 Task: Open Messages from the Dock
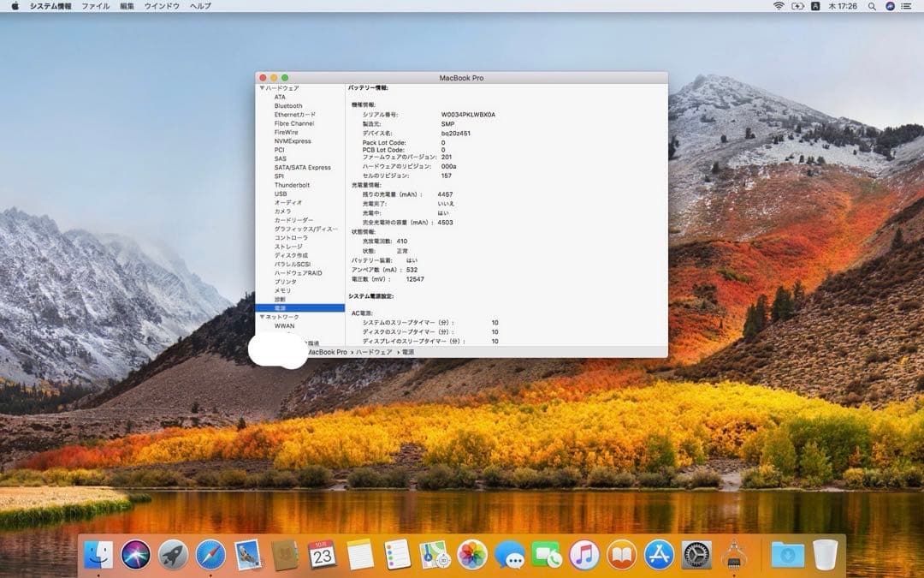[512, 558]
